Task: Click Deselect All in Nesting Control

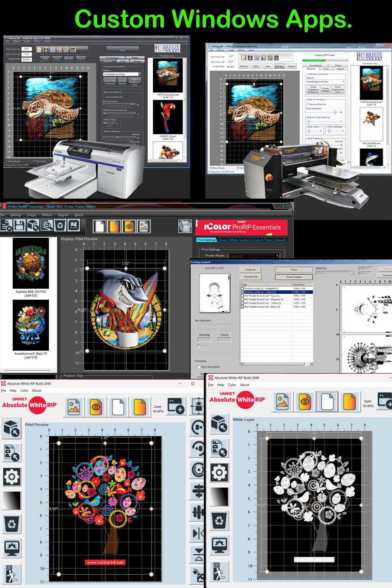Action: tap(250, 276)
